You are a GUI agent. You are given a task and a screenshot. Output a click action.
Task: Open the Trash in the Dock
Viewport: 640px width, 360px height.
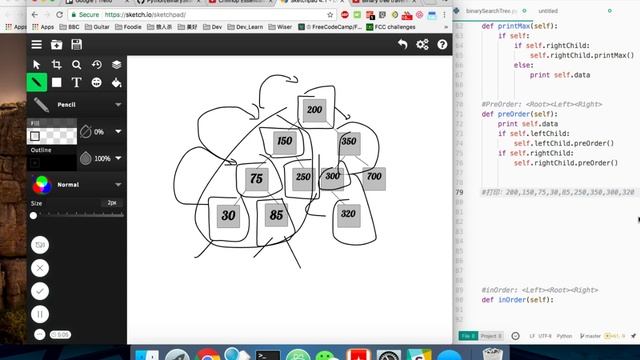(x=492, y=354)
